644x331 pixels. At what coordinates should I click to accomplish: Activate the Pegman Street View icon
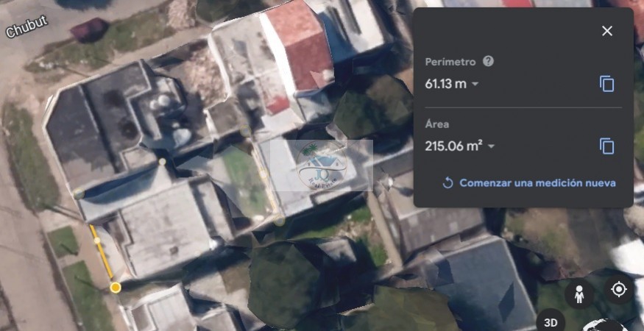pyautogui.click(x=579, y=294)
